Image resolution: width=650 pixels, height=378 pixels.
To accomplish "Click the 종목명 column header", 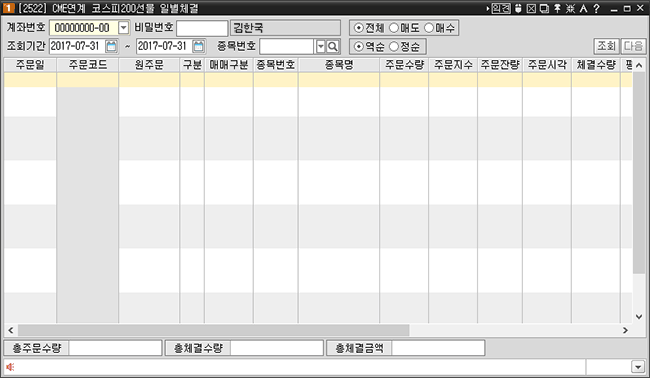I will (x=339, y=65).
